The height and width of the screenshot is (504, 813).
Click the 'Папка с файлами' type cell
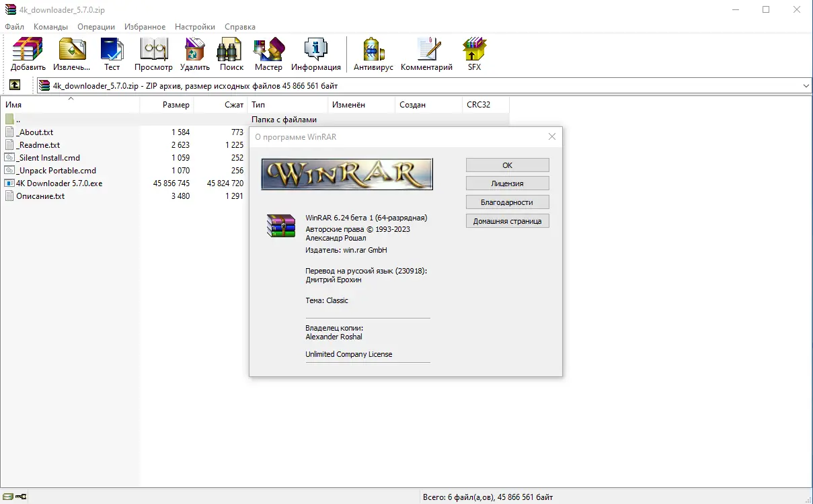284,120
